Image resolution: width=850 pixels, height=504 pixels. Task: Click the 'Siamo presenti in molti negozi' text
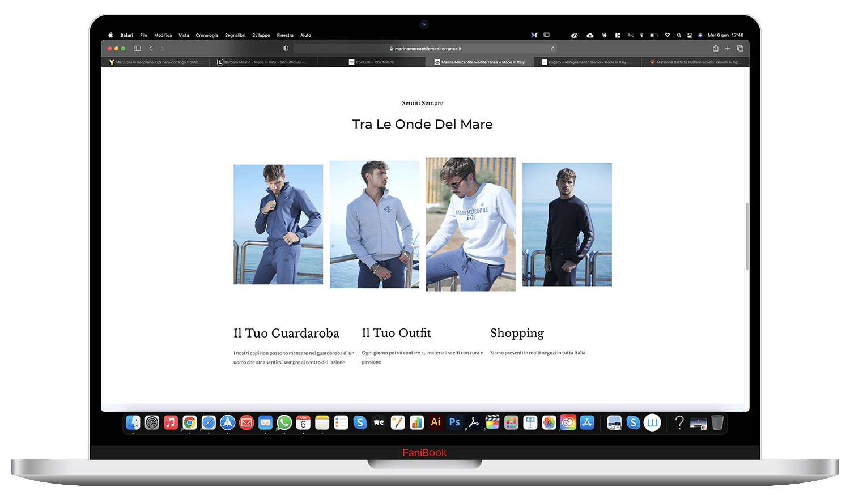click(538, 353)
